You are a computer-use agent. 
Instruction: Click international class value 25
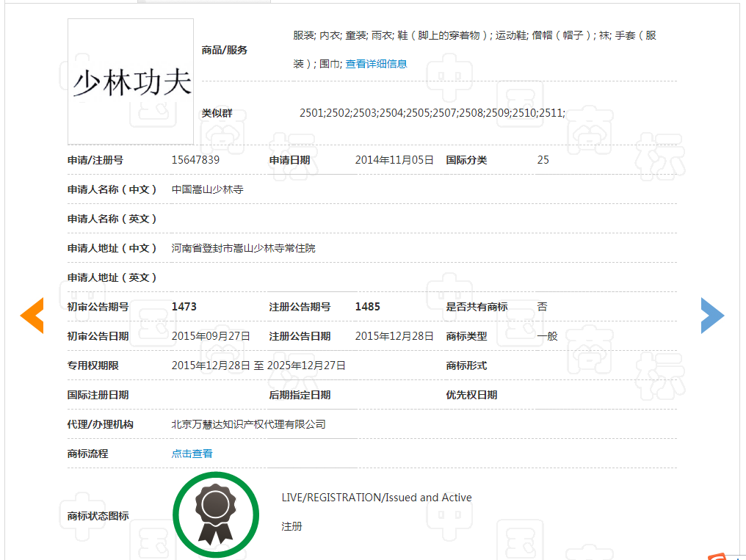(x=543, y=160)
